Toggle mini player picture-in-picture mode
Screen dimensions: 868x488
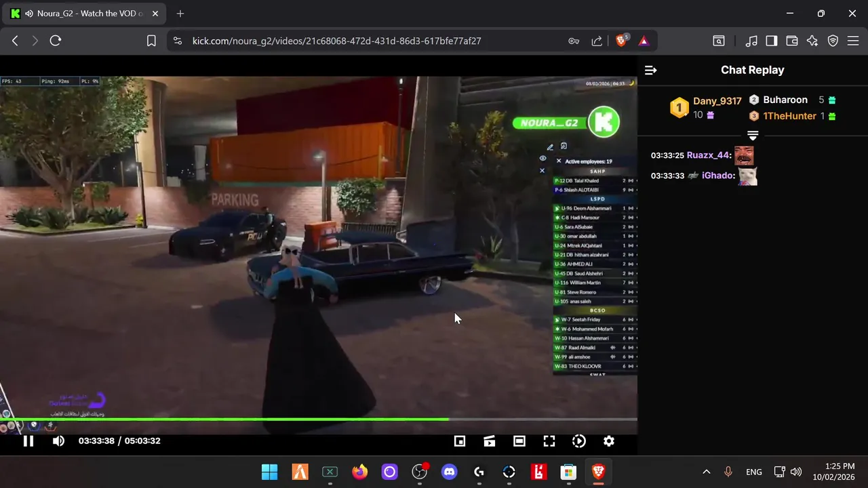pyautogui.click(x=460, y=441)
